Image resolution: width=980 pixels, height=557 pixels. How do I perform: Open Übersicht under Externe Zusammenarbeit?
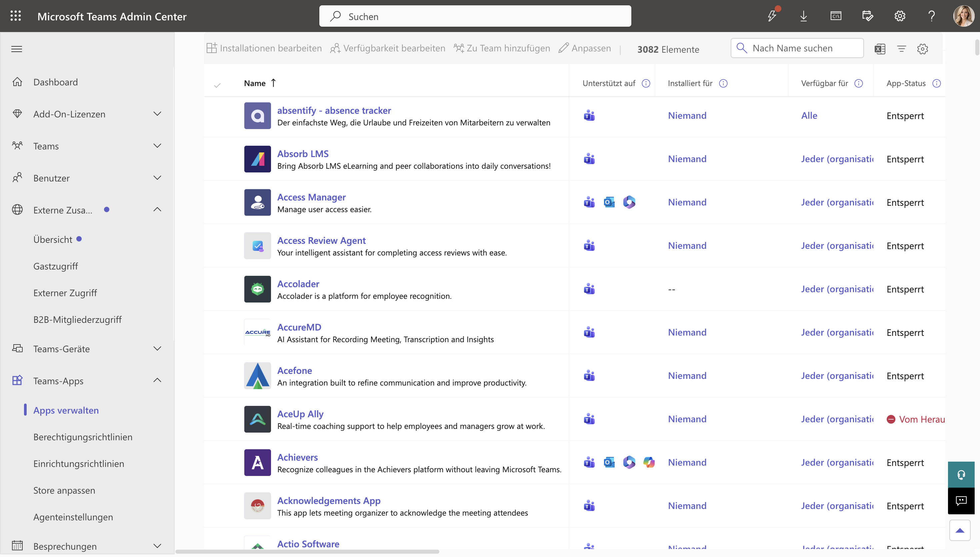[x=53, y=239]
